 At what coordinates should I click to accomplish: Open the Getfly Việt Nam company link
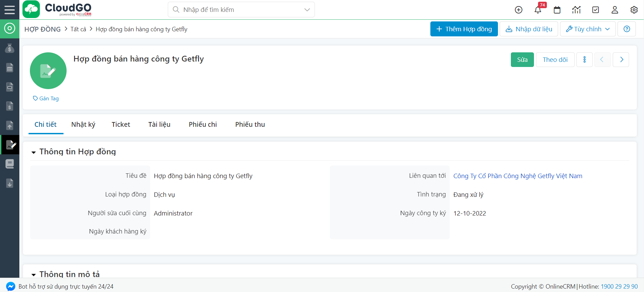(x=518, y=176)
